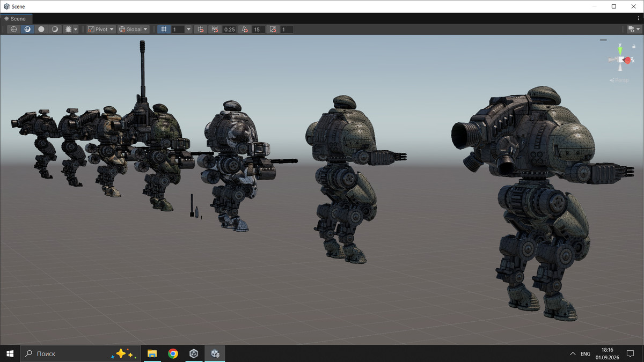644x362 pixels.
Task: Toggle the scene grid visibility button
Action: coord(164,29)
